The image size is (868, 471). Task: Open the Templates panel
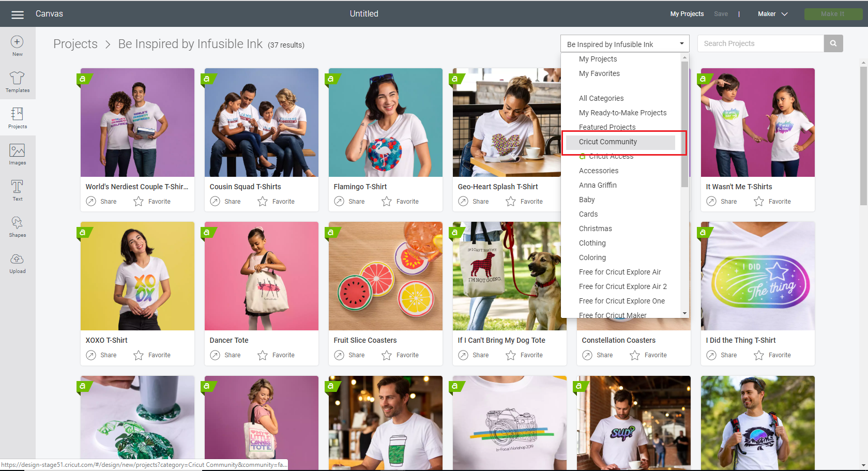click(17, 82)
